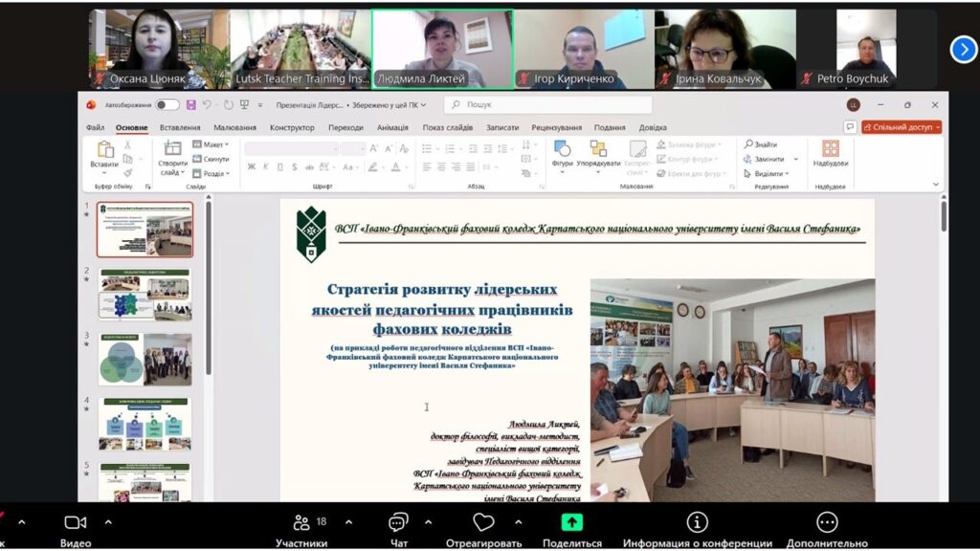Expand the video options arrow
The image size is (980, 551).
(x=108, y=522)
